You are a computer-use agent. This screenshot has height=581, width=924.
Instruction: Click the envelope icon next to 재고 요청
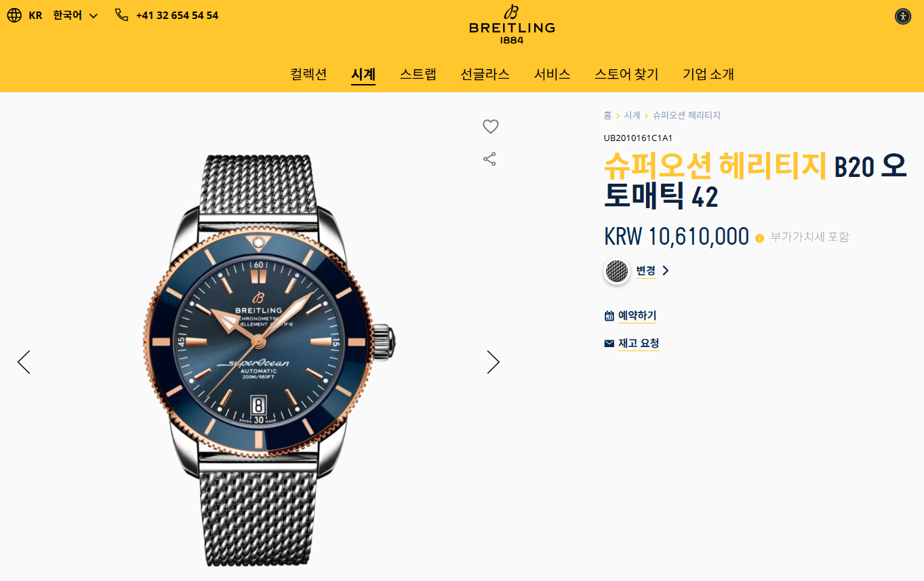pyautogui.click(x=609, y=344)
